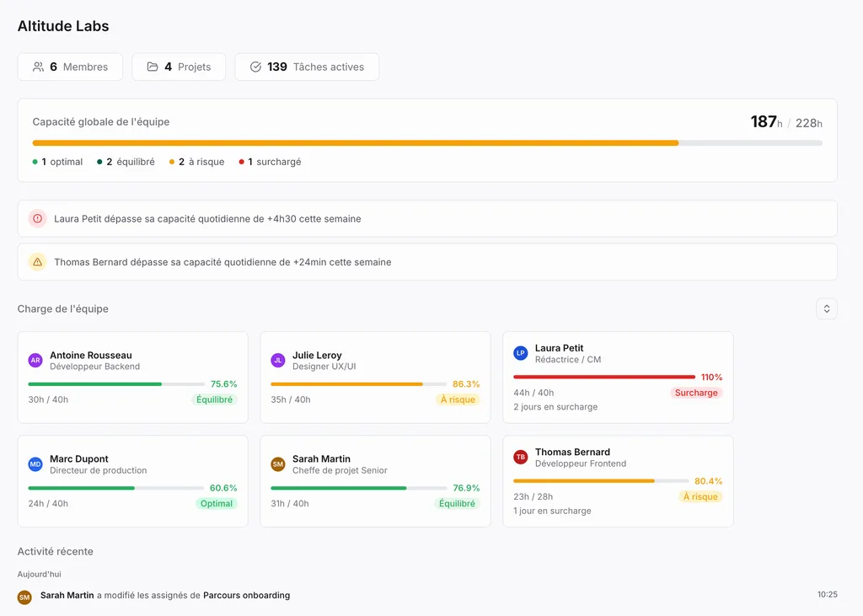
Task: Click the "2 équilibré" legend entry
Action: point(126,162)
